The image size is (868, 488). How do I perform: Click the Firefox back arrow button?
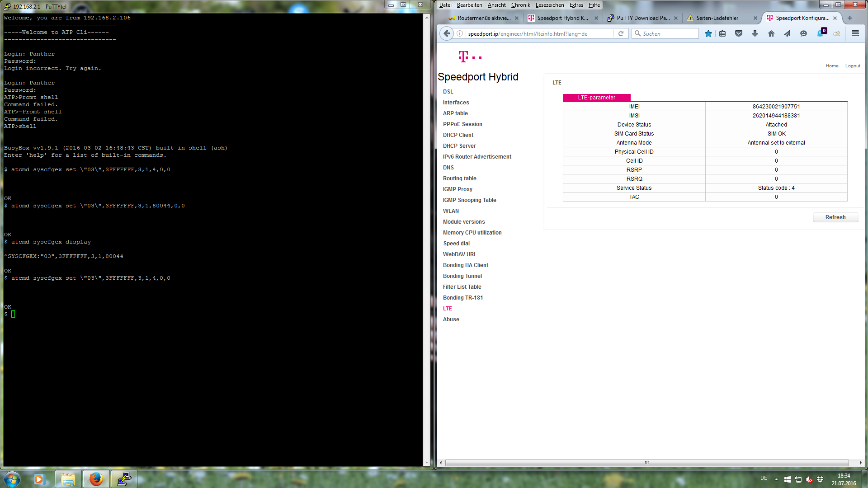[447, 33]
